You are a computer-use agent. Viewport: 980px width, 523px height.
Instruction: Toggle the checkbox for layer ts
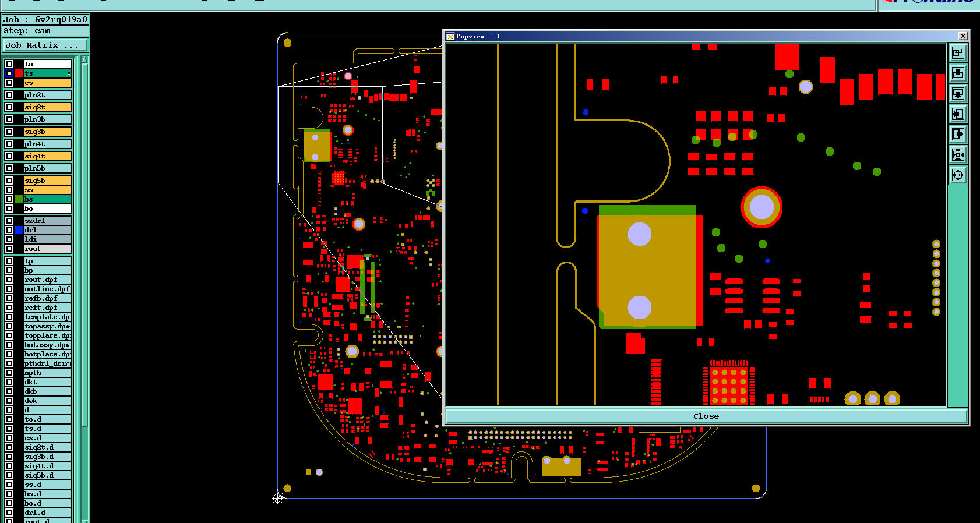[9, 73]
